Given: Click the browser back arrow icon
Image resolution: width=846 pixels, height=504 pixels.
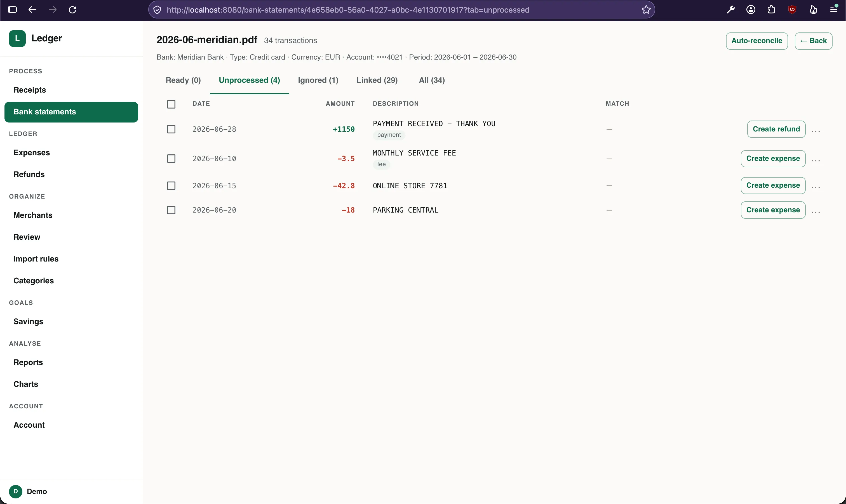Looking at the screenshot, I should click(32, 10).
